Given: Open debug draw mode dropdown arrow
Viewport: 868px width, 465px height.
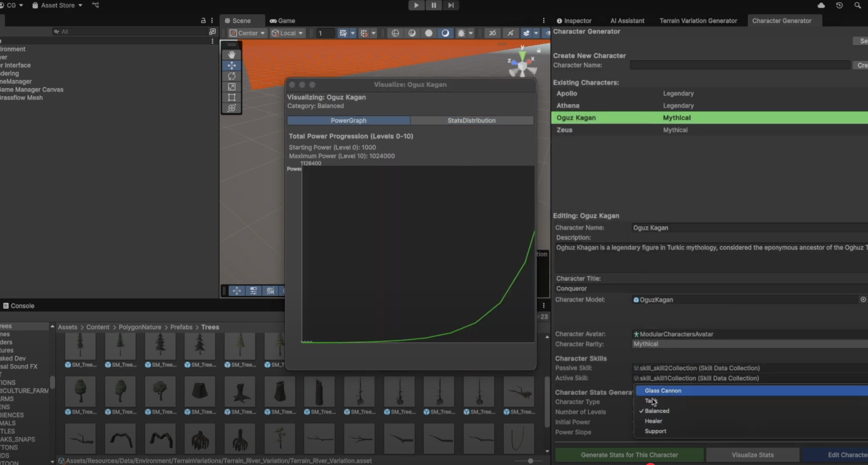Looking at the screenshot, I should (x=471, y=33).
